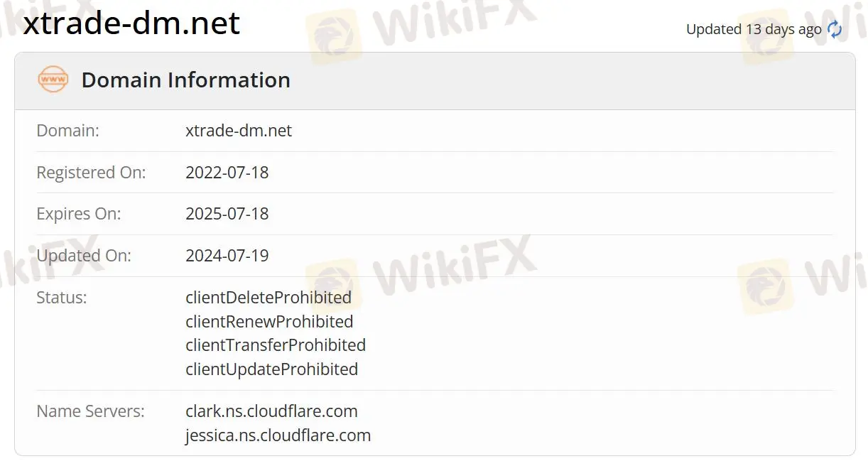Click the clientUpdateProhibited status
This screenshot has width=868, height=471.
coord(272,369)
